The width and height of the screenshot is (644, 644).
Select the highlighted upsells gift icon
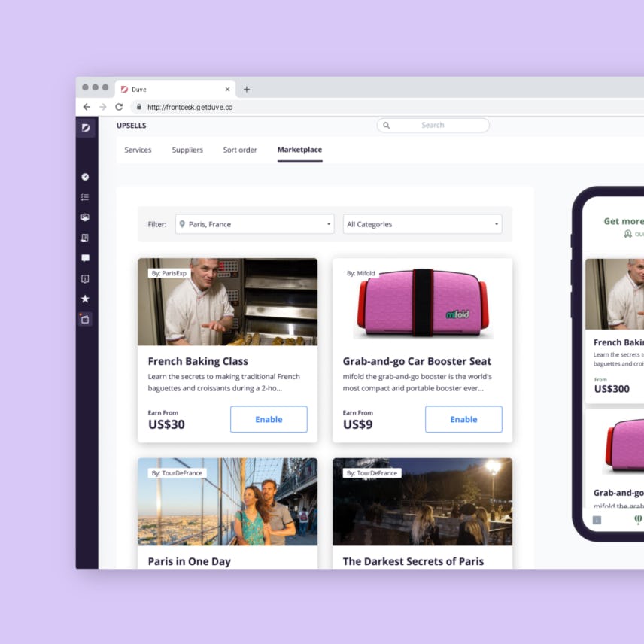click(86, 319)
